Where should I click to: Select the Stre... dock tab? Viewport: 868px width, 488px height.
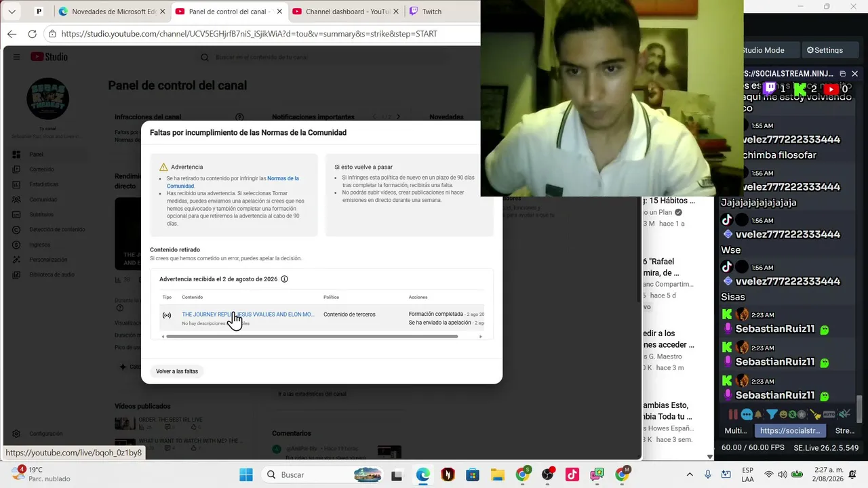coord(845,430)
